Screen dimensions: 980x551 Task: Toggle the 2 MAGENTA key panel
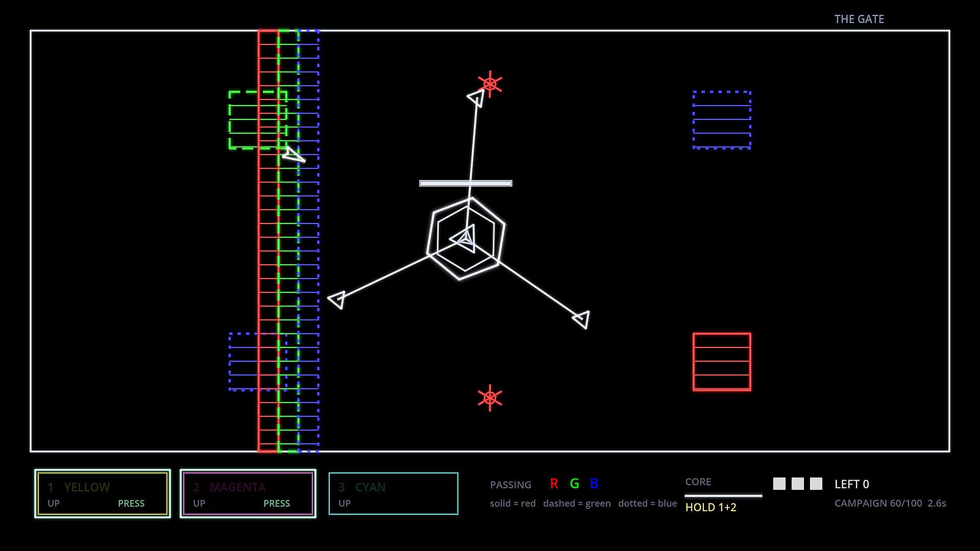(x=248, y=493)
